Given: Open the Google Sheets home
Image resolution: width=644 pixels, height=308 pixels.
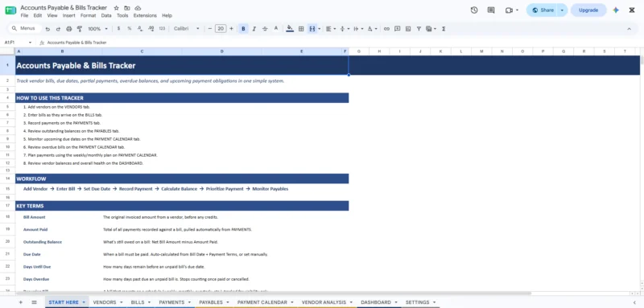Looking at the screenshot, I should click(x=10, y=10).
